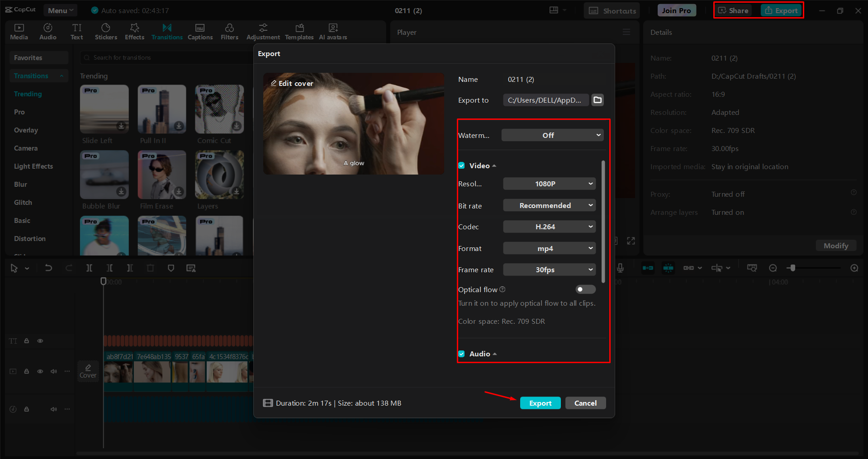Open the Stickers panel
This screenshot has height=459, width=868.
pyautogui.click(x=106, y=31)
